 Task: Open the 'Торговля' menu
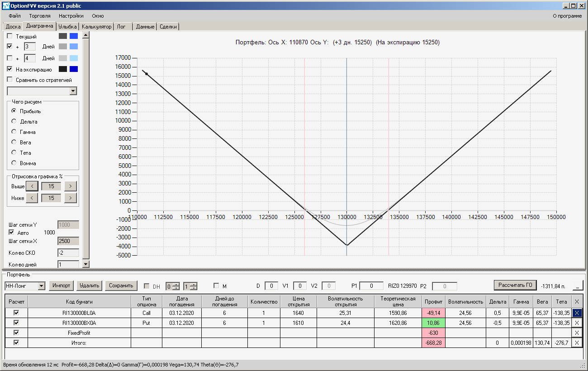[40, 16]
